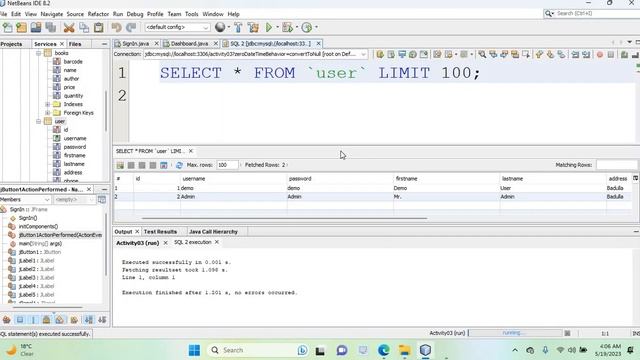Click the Clean and Build icon

pyautogui.click(x=253, y=27)
